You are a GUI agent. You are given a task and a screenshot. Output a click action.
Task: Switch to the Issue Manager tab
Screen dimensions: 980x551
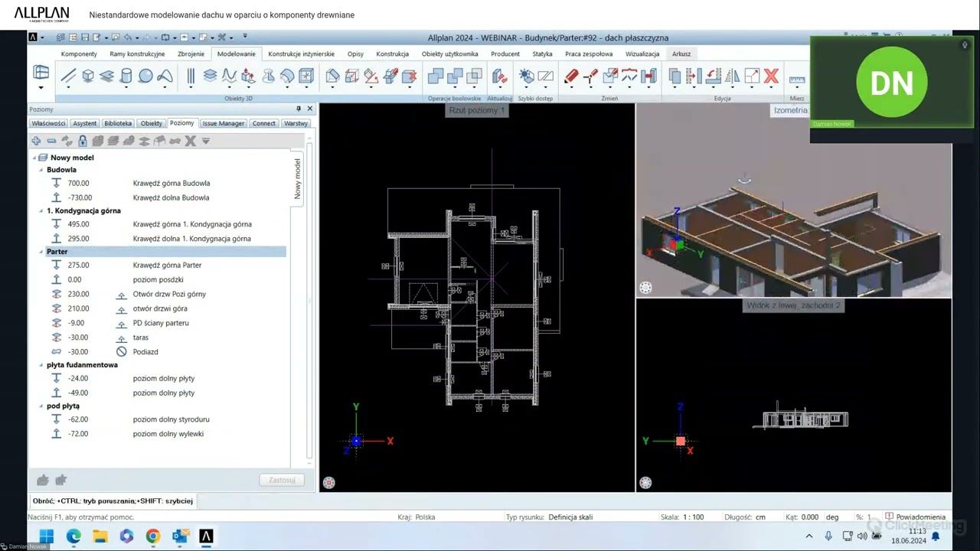coord(223,123)
